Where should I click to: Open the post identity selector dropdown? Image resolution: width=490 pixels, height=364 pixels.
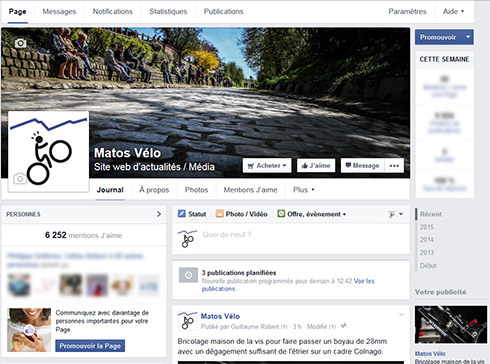coord(396,214)
